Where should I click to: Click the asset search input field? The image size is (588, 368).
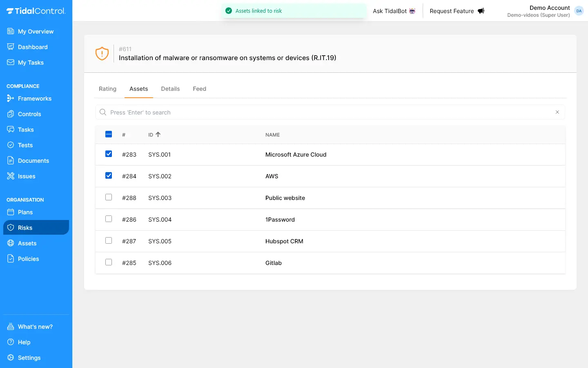(327, 112)
